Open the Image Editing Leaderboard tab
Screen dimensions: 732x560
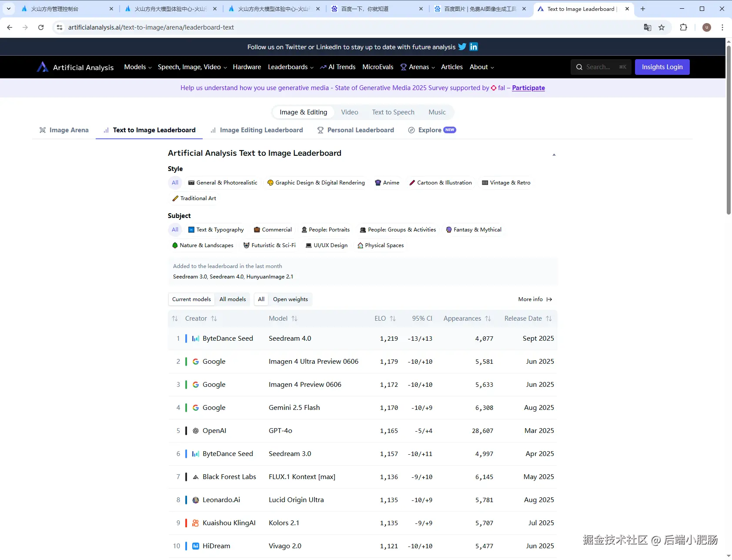[257, 130]
